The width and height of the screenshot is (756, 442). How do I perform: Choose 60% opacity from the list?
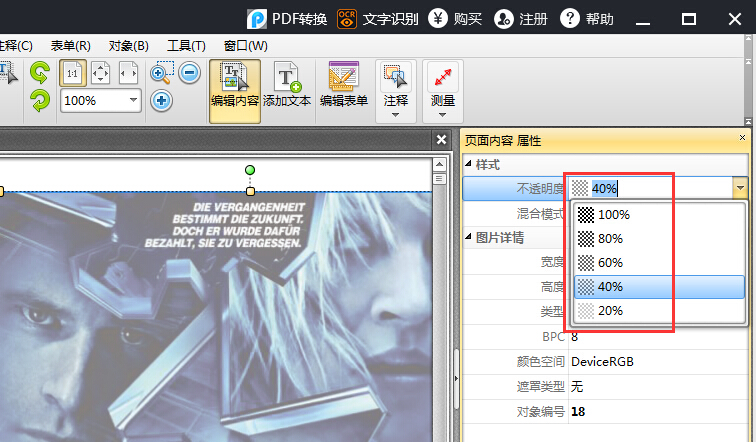659,263
